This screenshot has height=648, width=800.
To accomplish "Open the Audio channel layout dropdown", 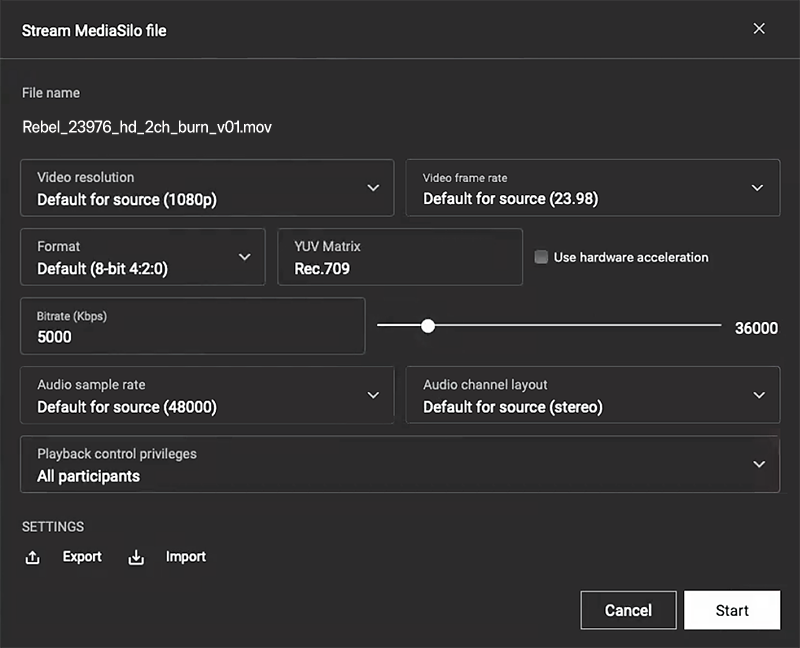I will click(592, 395).
